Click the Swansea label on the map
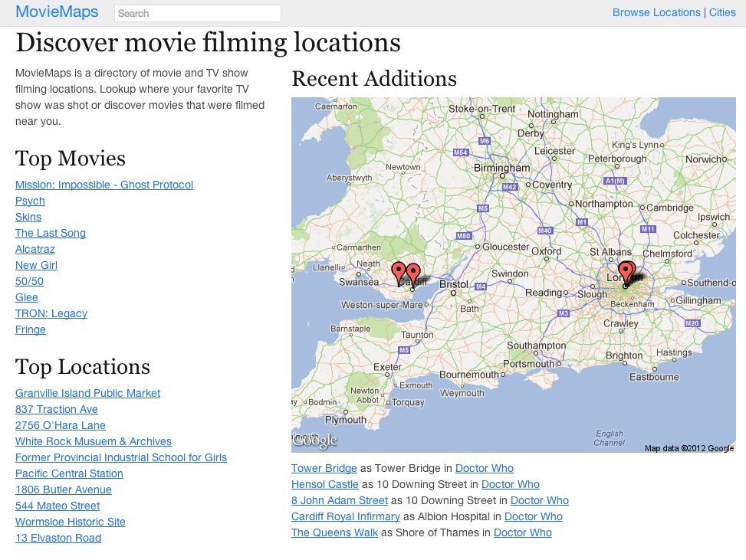 click(x=359, y=282)
